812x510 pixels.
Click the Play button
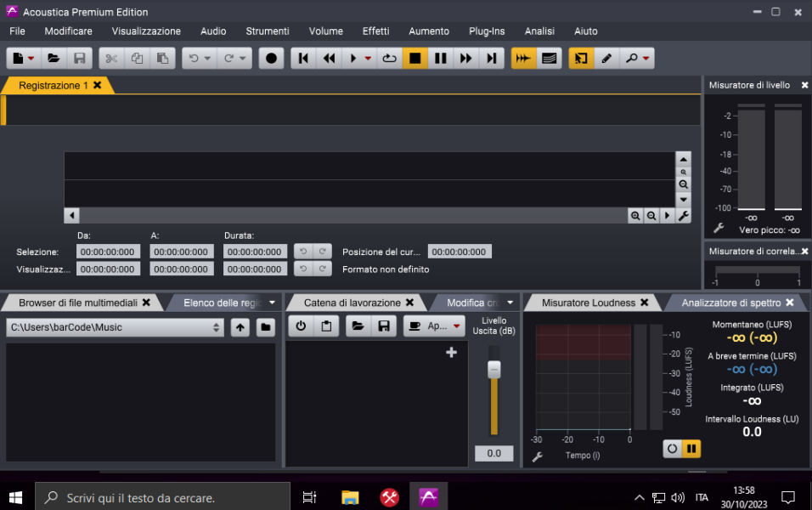[353, 59]
